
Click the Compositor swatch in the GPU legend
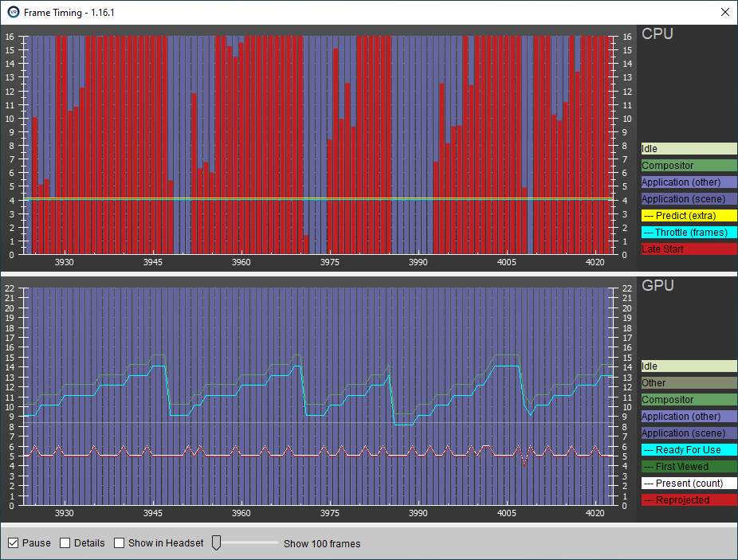(x=689, y=400)
